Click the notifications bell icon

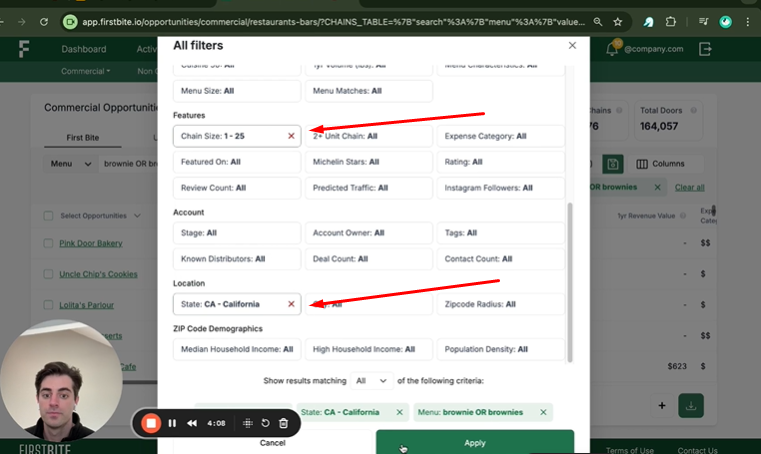[x=612, y=49]
